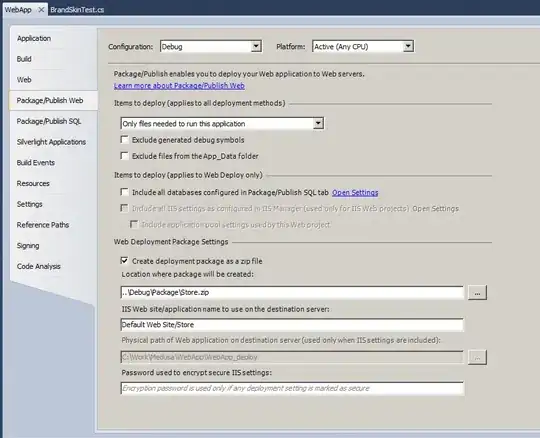Enable Exclude files from App_Data folder
The width and height of the screenshot is (540, 438).
[x=124, y=156]
